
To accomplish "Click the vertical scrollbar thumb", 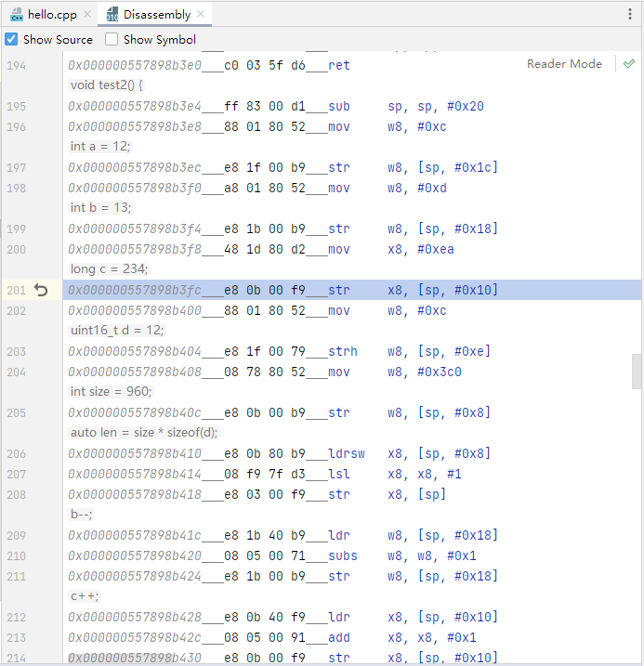I will pos(637,371).
